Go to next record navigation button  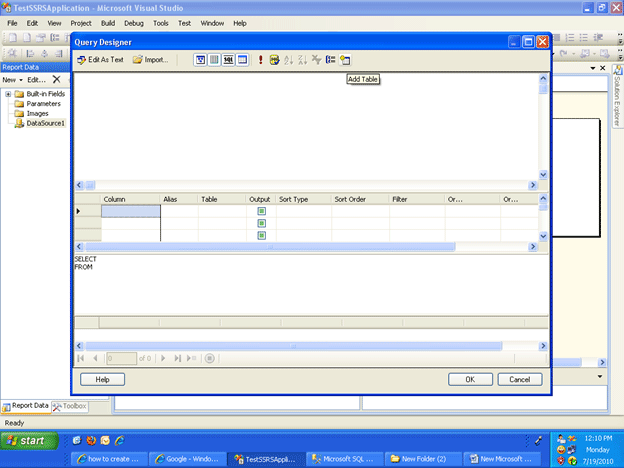163,358
